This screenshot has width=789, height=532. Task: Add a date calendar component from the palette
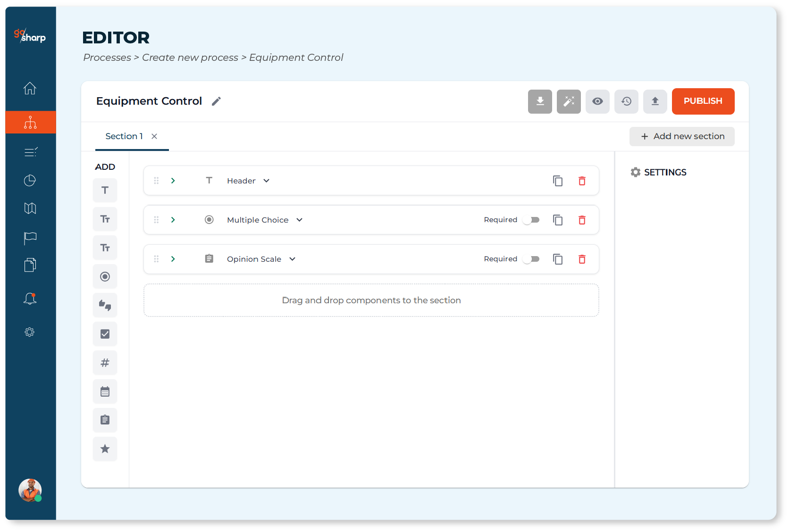(x=105, y=391)
